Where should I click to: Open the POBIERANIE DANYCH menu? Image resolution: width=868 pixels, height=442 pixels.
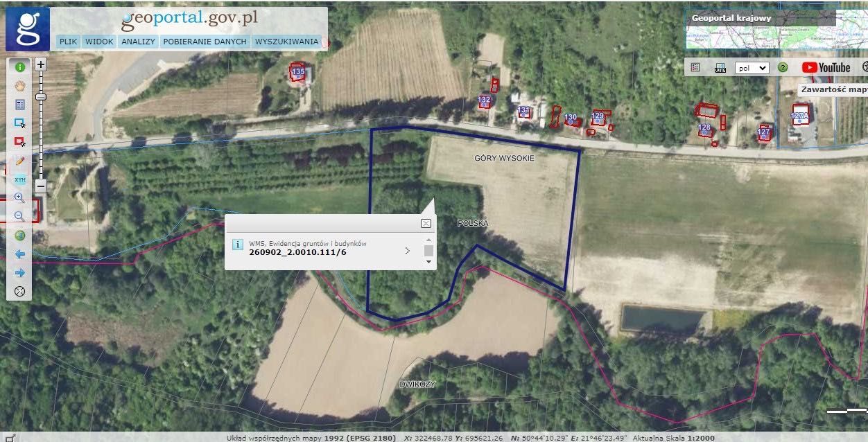[x=205, y=42]
